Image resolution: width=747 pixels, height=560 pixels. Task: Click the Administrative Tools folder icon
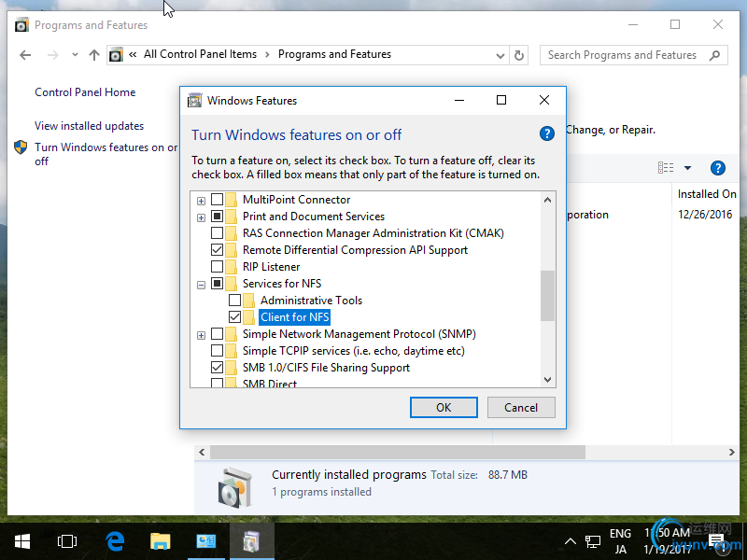[x=249, y=301]
